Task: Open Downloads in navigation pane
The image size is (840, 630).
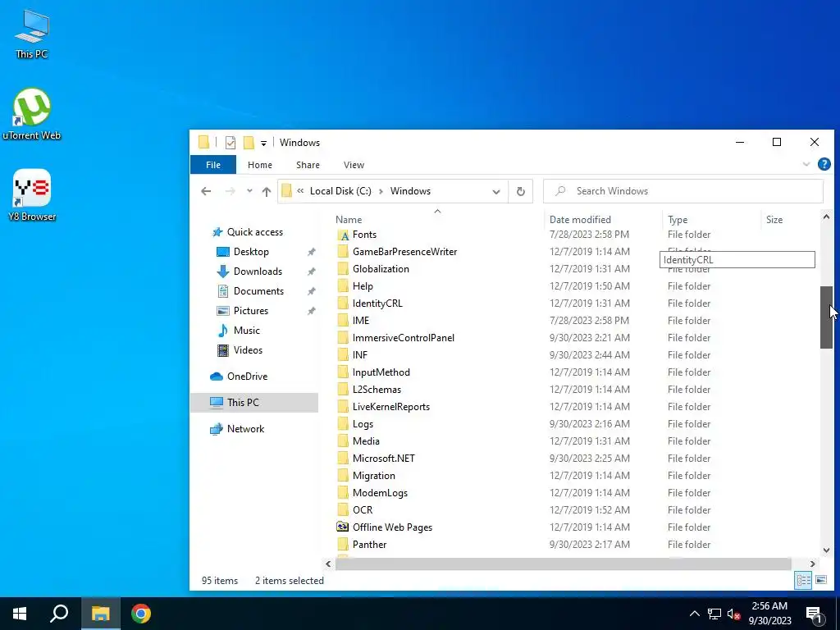Action: pyautogui.click(x=258, y=272)
